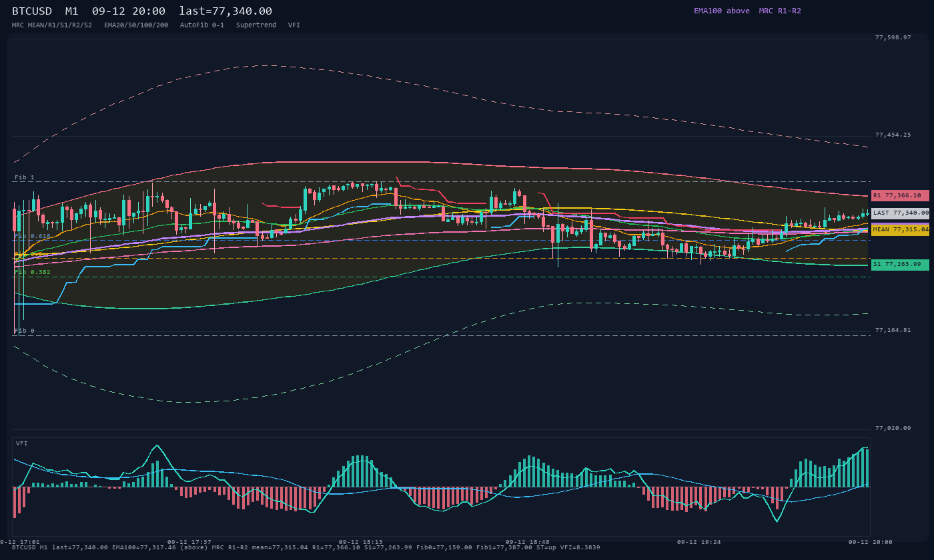
Task: Select the Fib 0 level label
Action: point(25,331)
